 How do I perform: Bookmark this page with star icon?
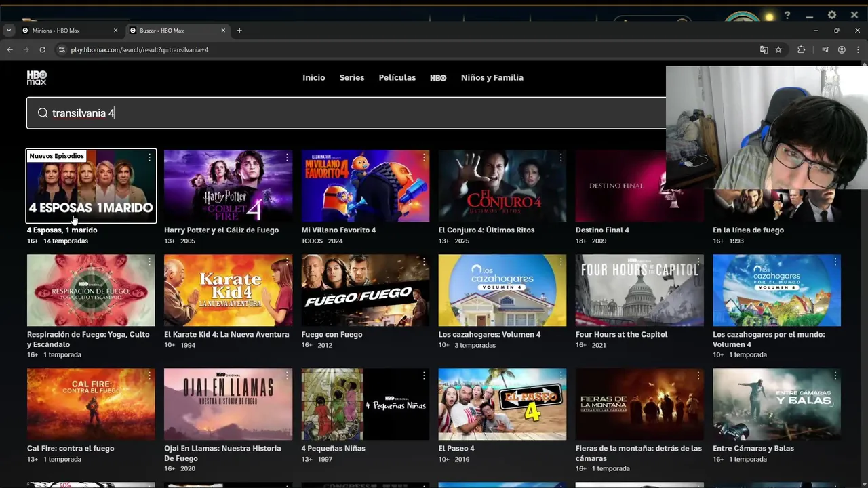pyautogui.click(x=778, y=49)
